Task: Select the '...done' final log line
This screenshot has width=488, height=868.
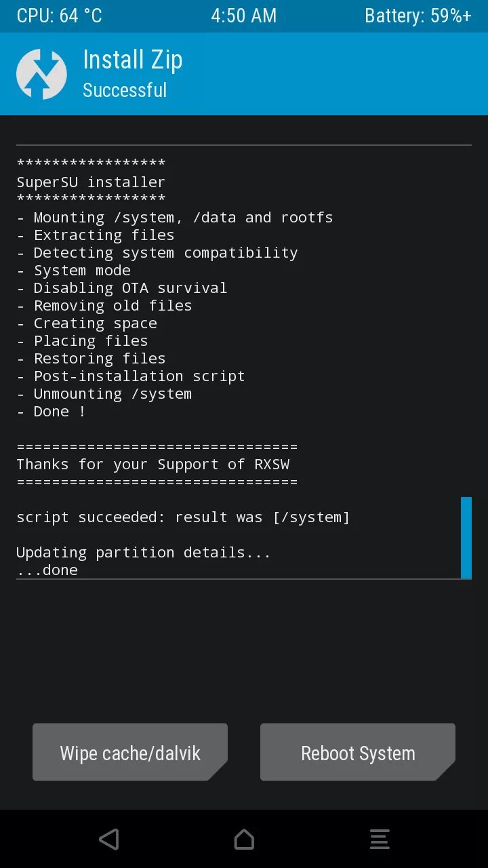Action: pos(47,570)
